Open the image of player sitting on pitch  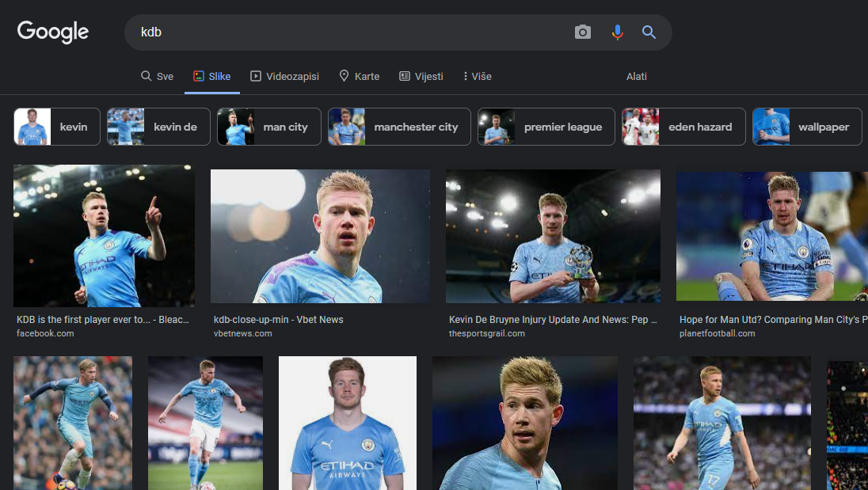click(772, 236)
